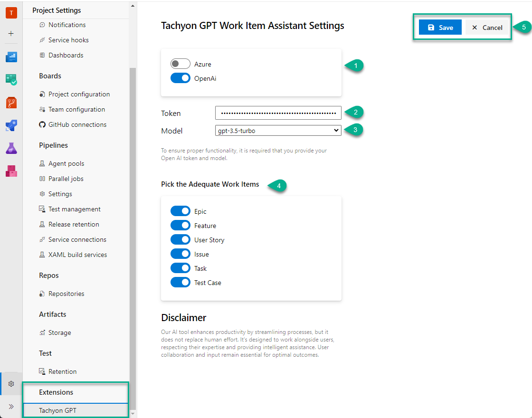Enable the Azure toggle
The image size is (532, 418).
[180, 64]
